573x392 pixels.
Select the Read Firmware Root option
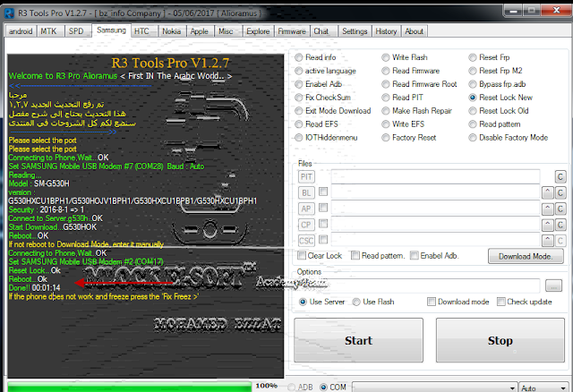tap(386, 84)
